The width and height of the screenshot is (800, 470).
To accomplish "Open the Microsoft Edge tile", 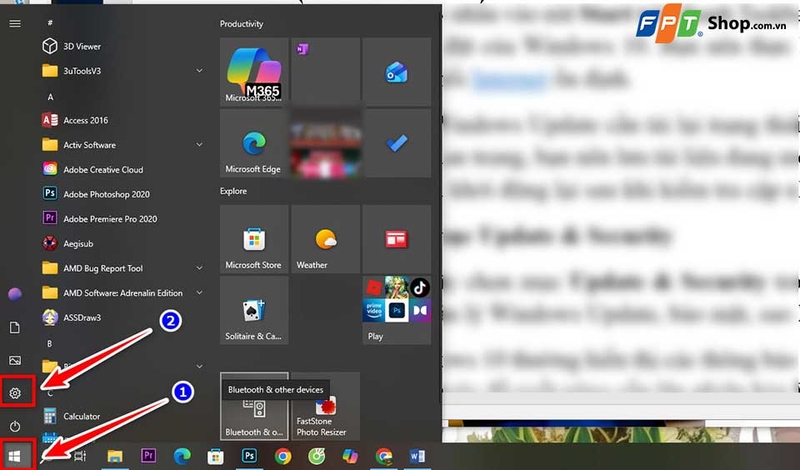I will pos(254,143).
